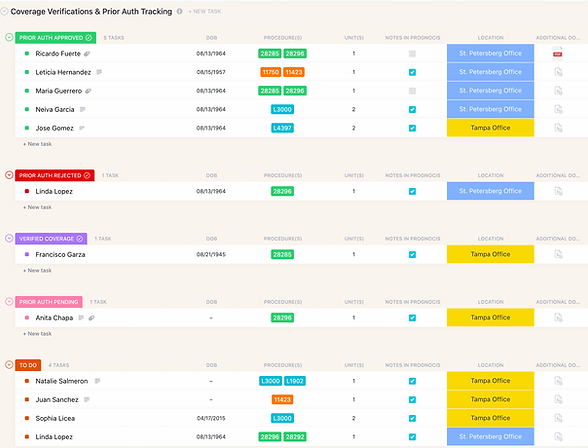Screen dimensions: 588x448
Task: Sort by DOB column in Approved group
Action: [x=211, y=37]
